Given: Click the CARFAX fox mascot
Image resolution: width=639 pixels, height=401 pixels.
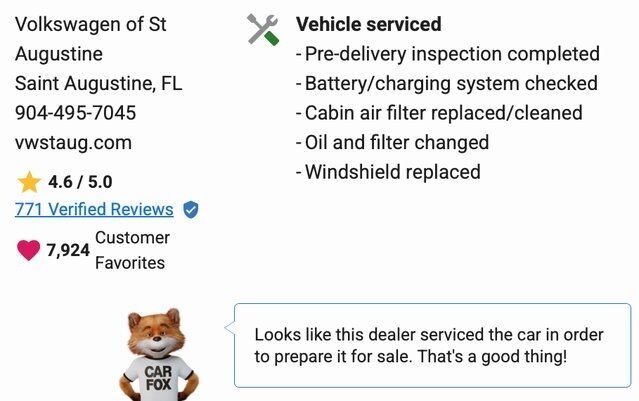Looking at the screenshot, I should pos(158,355).
